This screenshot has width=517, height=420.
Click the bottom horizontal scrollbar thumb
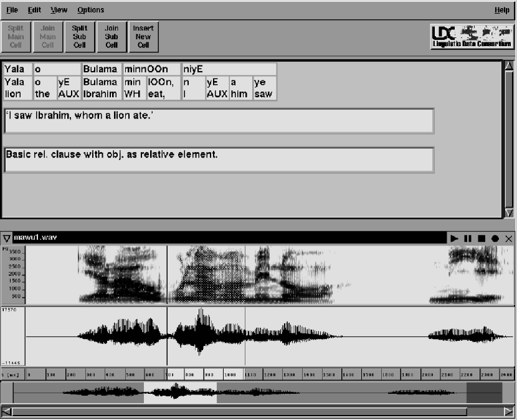tap(239, 411)
